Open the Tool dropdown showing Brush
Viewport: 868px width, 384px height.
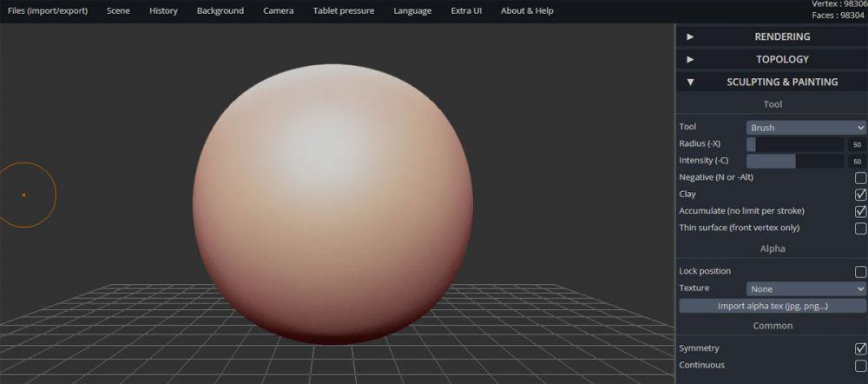806,128
